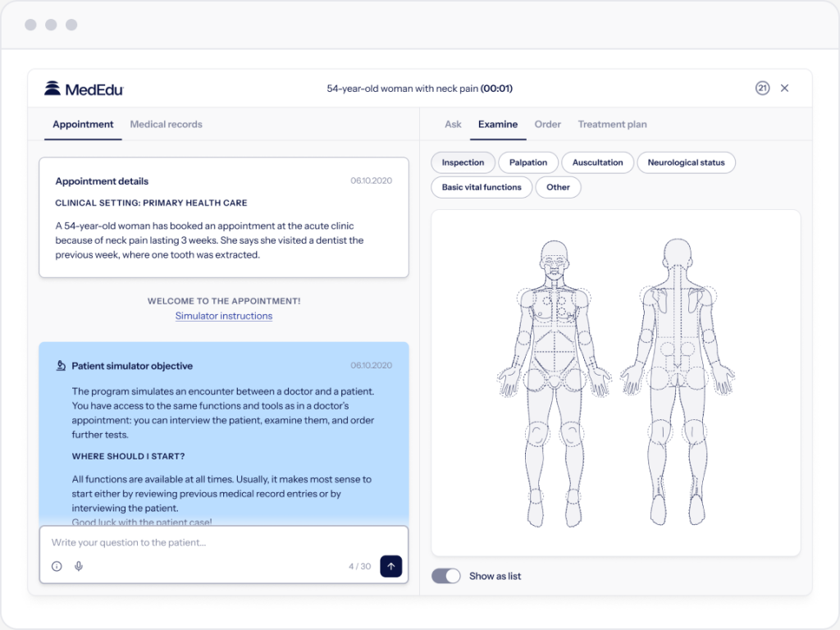Viewport: 840px width, 630px height.
Task: Open the Simulator instructions link
Action: point(224,316)
